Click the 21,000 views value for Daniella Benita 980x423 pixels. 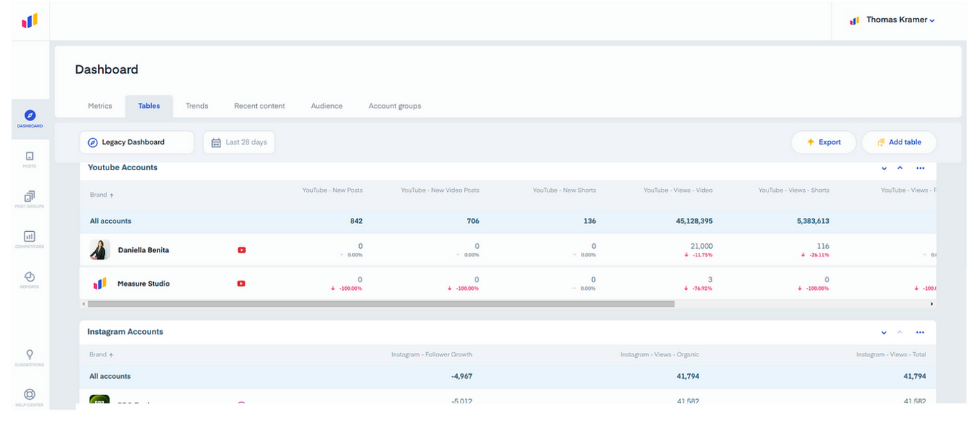[701, 246]
